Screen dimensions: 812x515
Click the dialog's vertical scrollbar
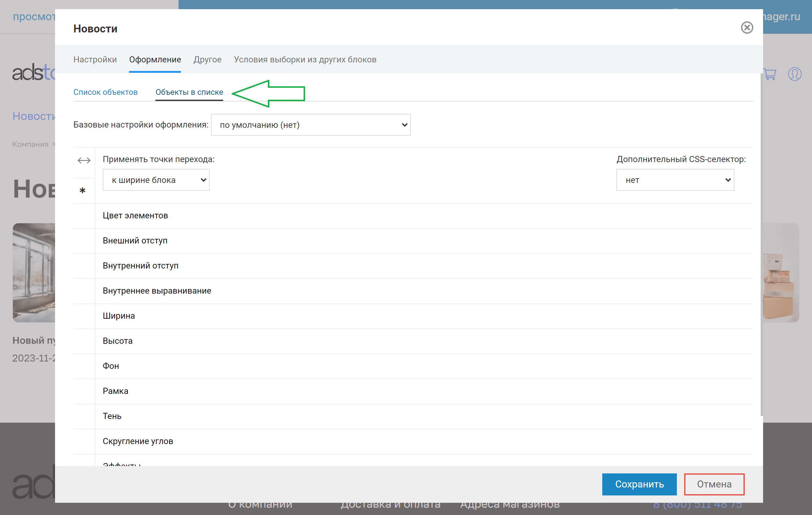coord(762,245)
